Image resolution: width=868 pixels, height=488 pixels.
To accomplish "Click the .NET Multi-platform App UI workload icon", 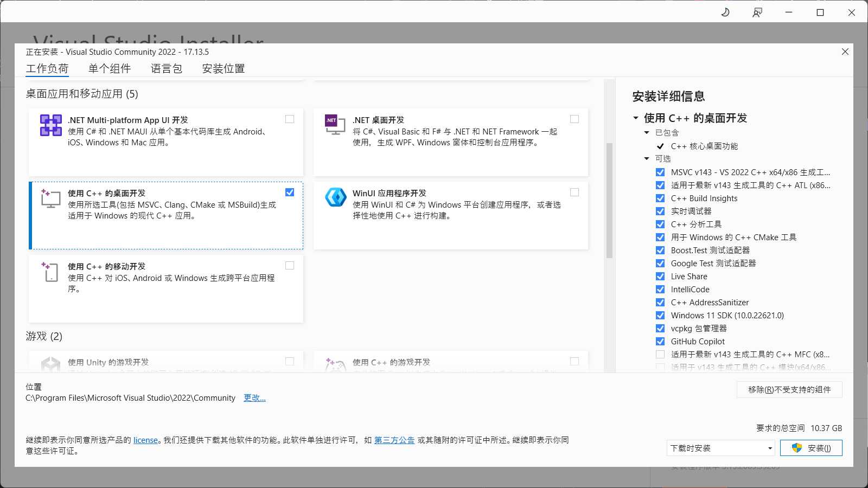I will point(50,125).
